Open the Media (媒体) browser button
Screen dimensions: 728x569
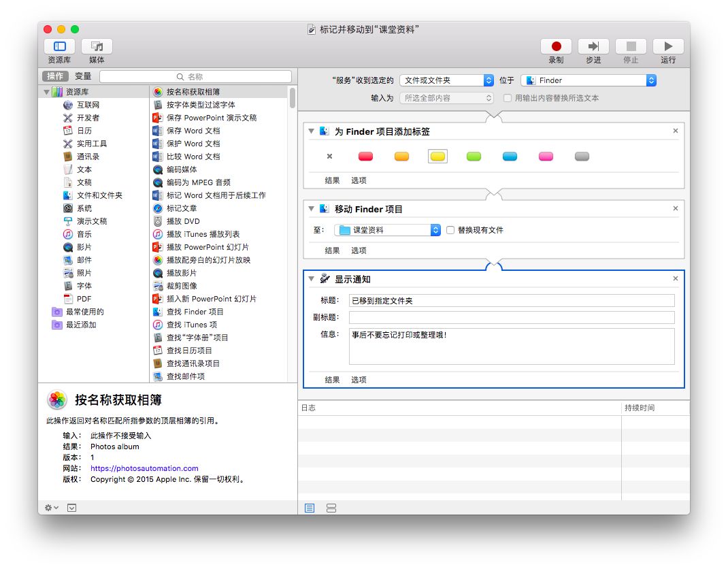(97, 46)
